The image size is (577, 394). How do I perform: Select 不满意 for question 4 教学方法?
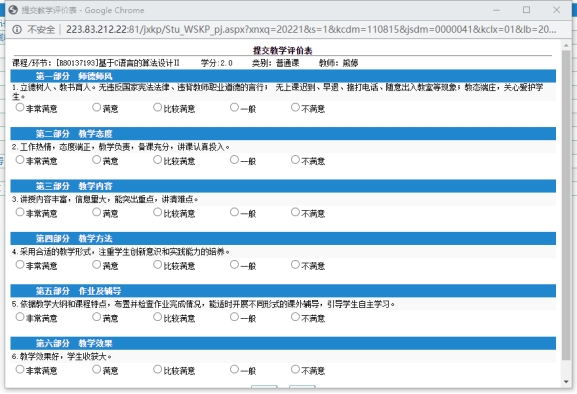click(295, 265)
